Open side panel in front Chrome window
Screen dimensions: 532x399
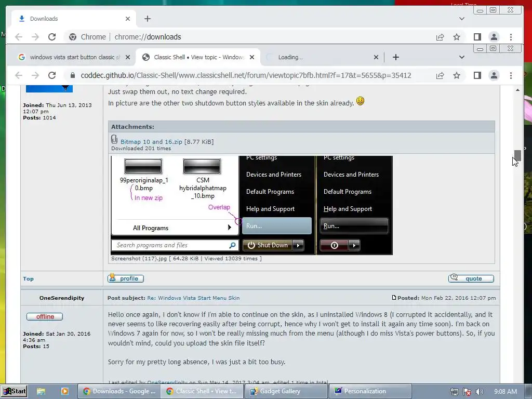(x=477, y=75)
